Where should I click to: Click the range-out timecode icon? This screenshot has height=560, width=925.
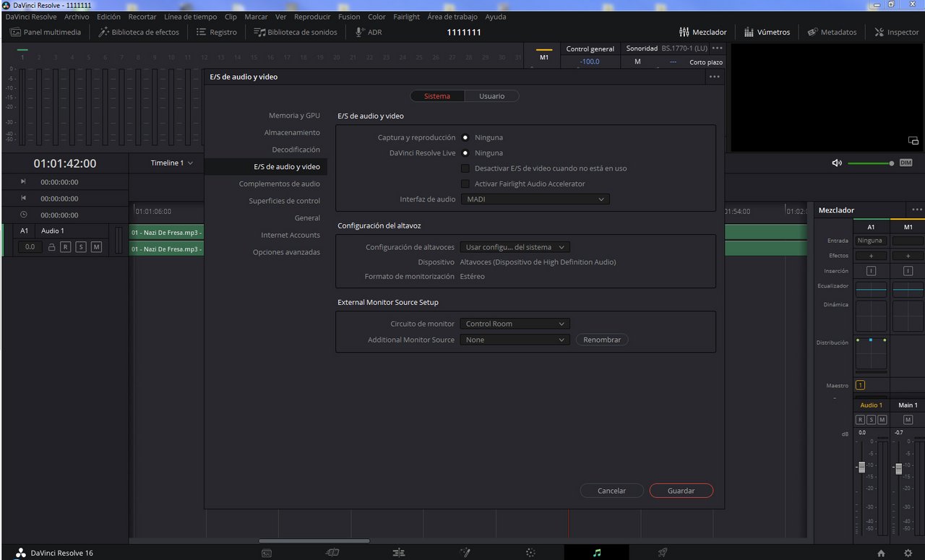coord(23,198)
